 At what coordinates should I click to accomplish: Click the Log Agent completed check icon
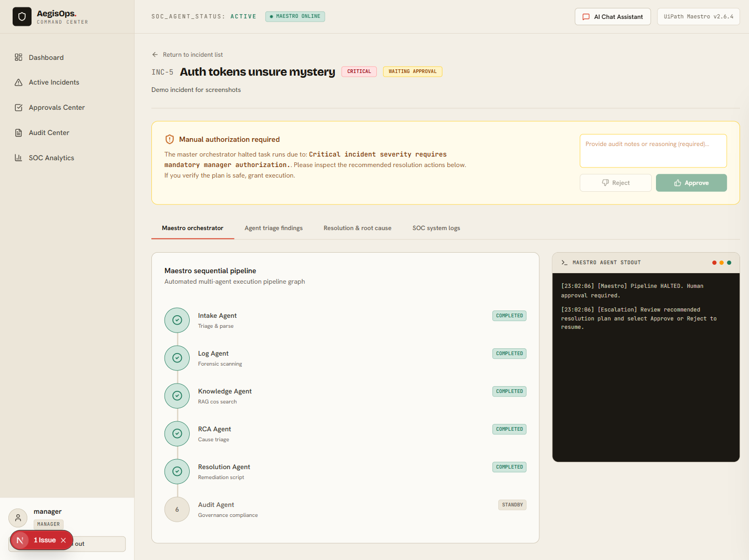177,358
